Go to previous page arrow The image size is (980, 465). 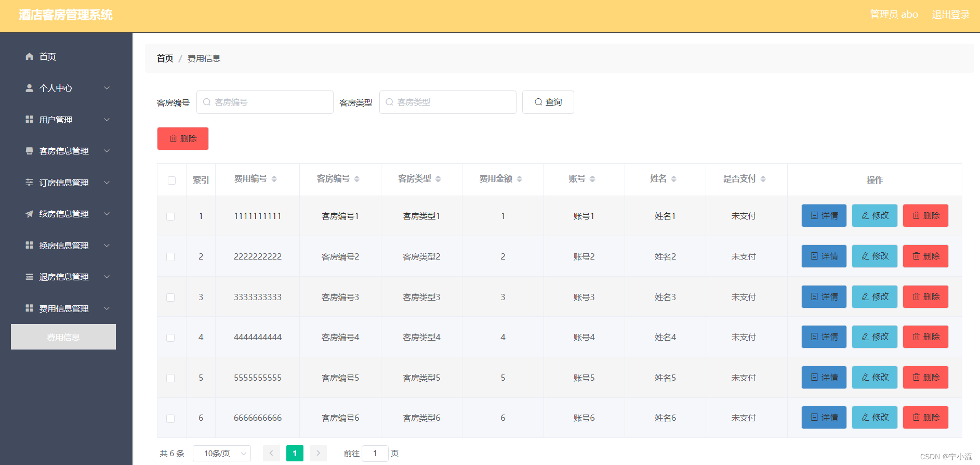[271, 454]
